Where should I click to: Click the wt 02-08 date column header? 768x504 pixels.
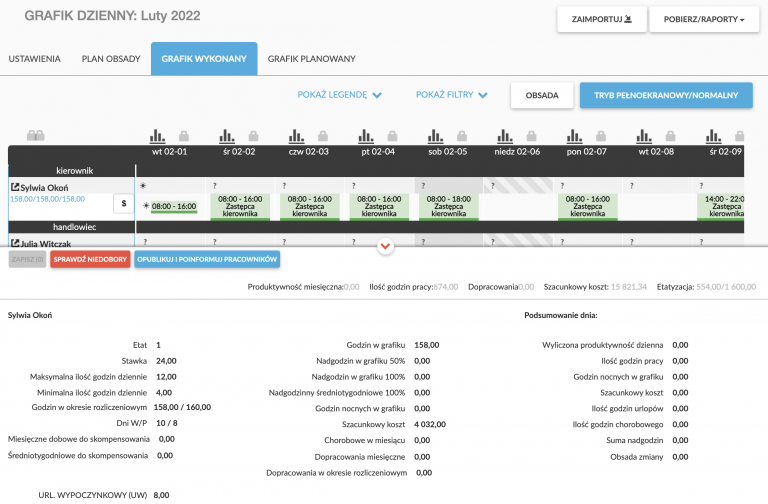pos(656,152)
